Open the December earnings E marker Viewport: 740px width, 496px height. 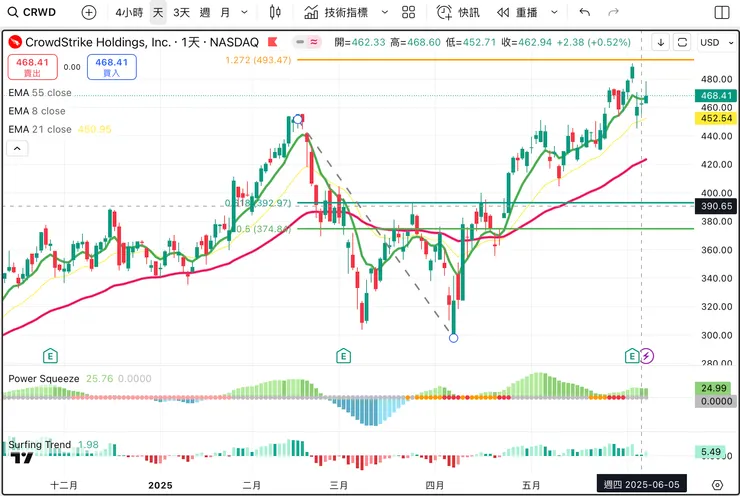pyautogui.click(x=50, y=356)
